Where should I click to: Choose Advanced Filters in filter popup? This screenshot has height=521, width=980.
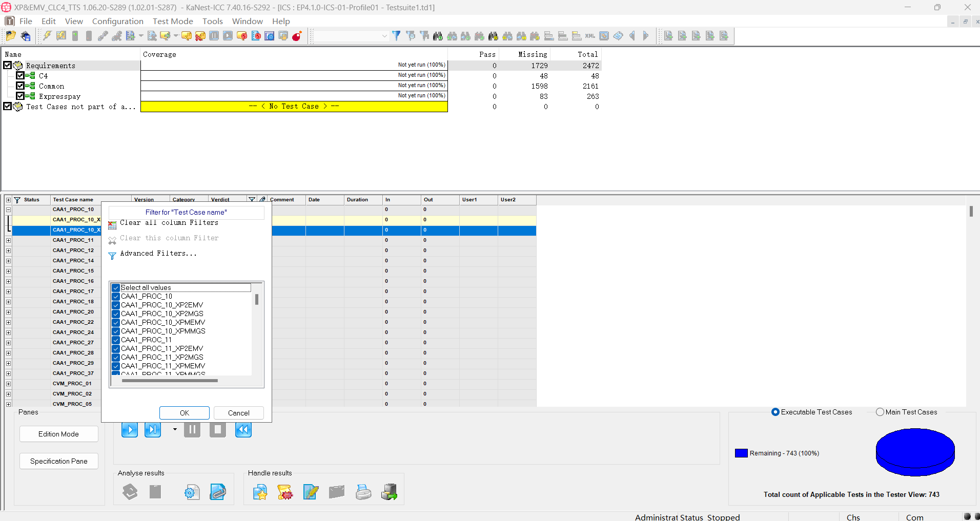(x=158, y=254)
